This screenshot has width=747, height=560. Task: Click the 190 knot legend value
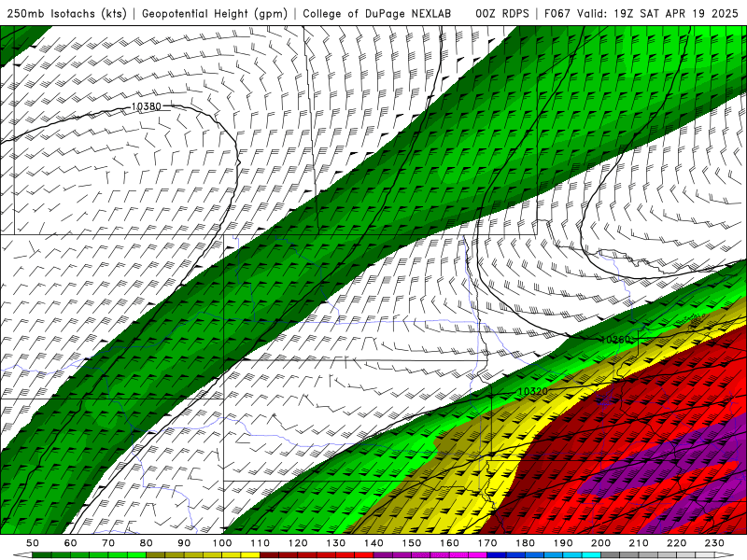coord(563,543)
